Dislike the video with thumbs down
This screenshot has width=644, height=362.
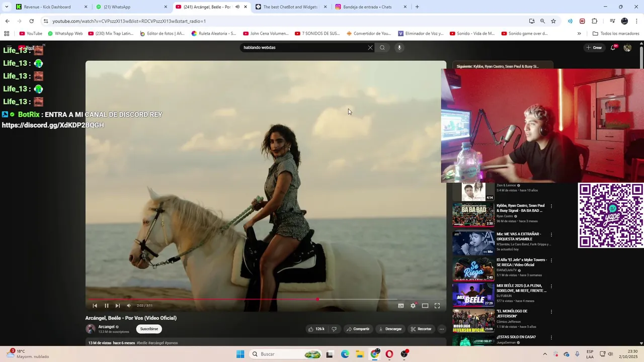click(334, 329)
